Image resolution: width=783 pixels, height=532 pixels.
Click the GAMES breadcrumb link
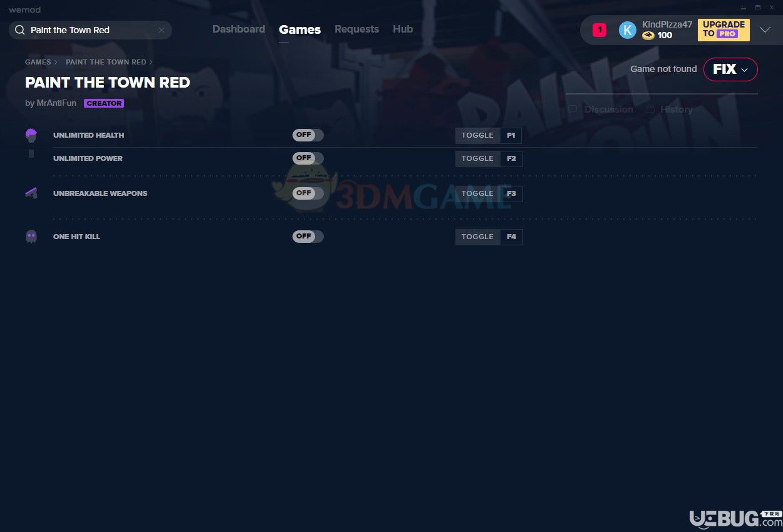point(38,62)
